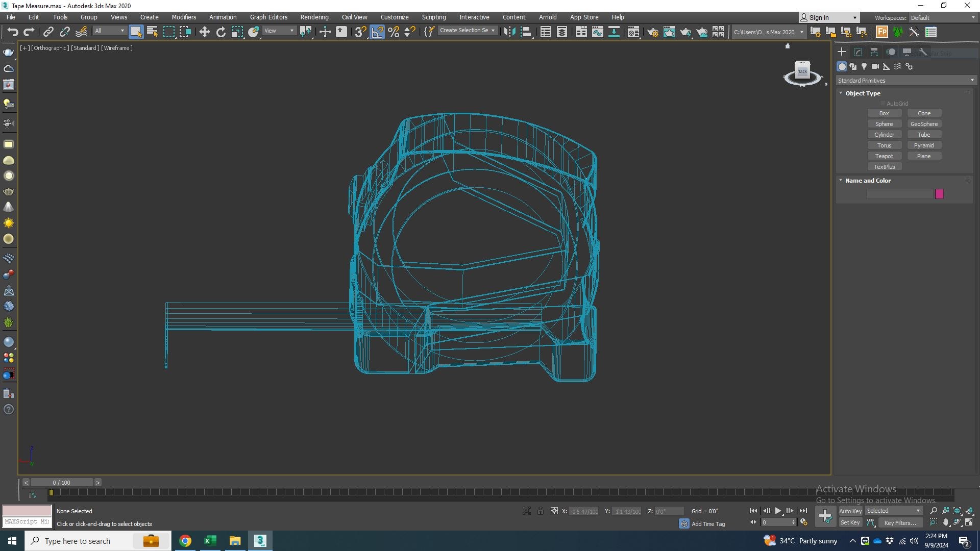Select the Select and Move tool
Screen dimensions: 980x551
point(204,32)
